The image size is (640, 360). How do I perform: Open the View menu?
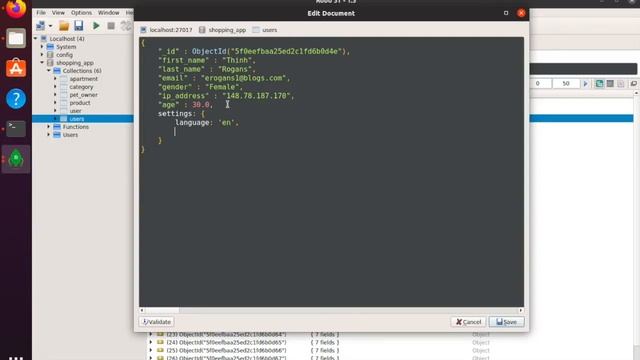58,13
